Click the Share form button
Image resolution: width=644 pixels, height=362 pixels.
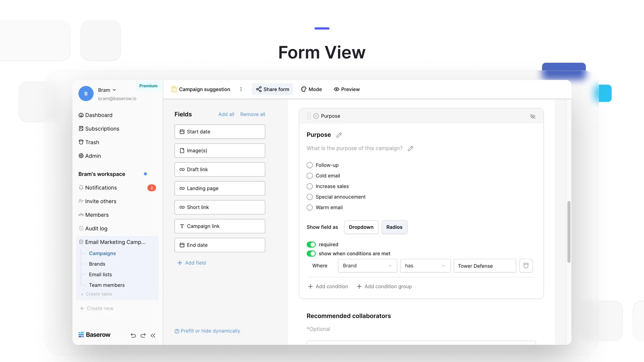[272, 89]
